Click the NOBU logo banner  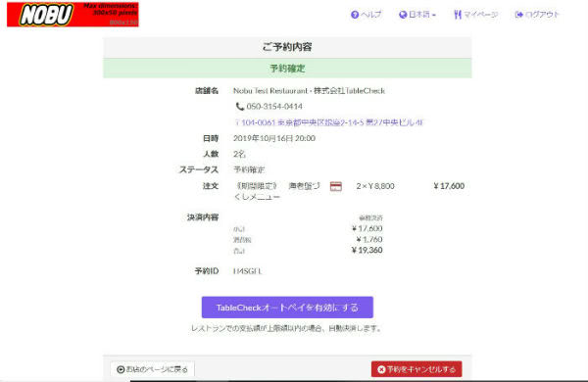pos(73,15)
